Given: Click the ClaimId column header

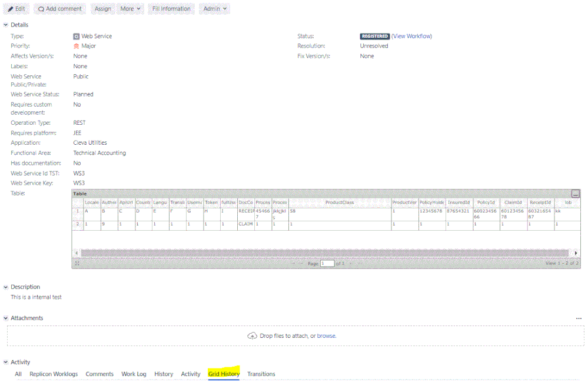Looking at the screenshot, I should point(513,203).
